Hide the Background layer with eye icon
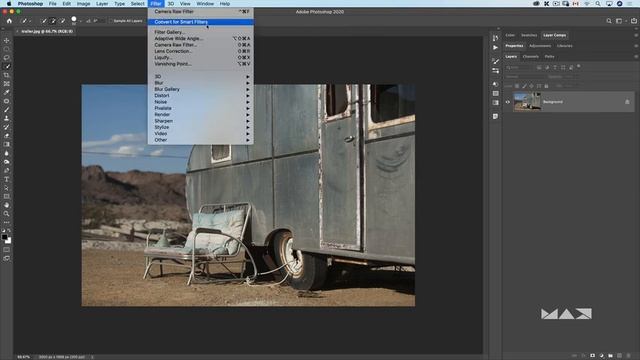Viewport: 640px width, 360px height. (508, 102)
